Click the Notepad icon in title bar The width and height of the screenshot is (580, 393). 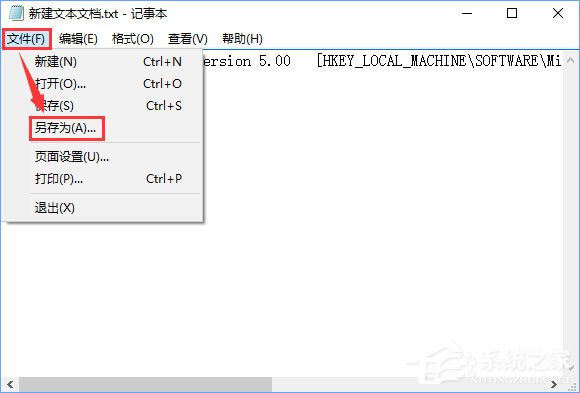[x=16, y=14]
